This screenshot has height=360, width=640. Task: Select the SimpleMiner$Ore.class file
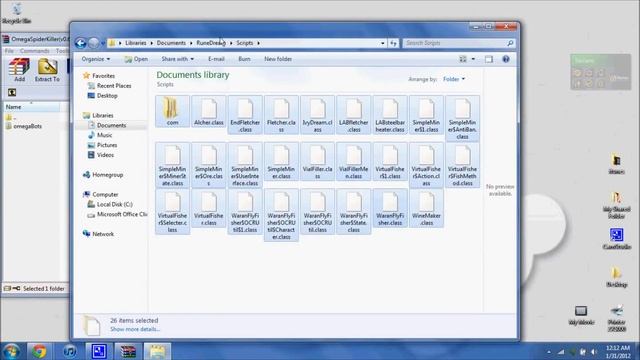click(x=209, y=165)
